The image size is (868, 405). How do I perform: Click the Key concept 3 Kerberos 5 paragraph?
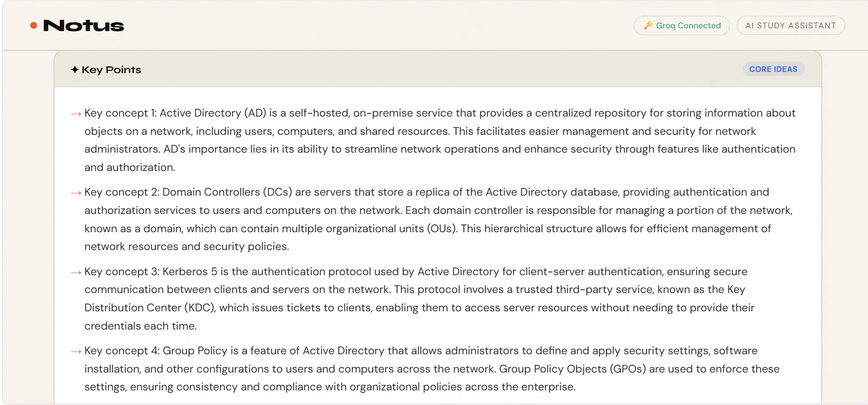pyautogui.click(x=420, y=298)
